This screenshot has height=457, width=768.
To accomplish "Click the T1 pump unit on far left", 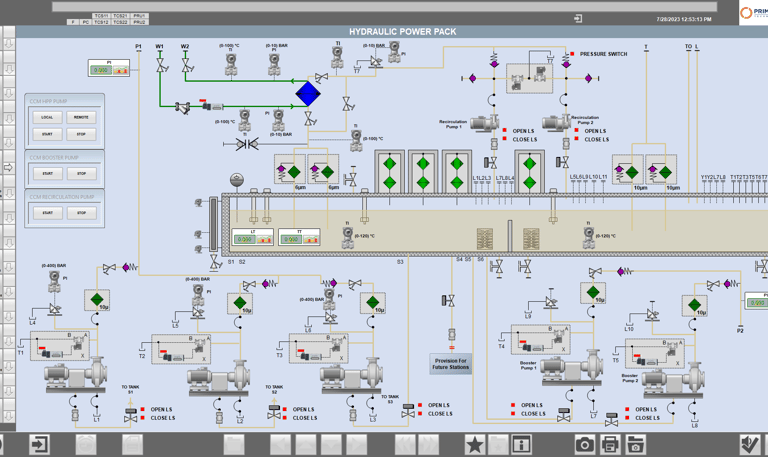I will point(75,375).
